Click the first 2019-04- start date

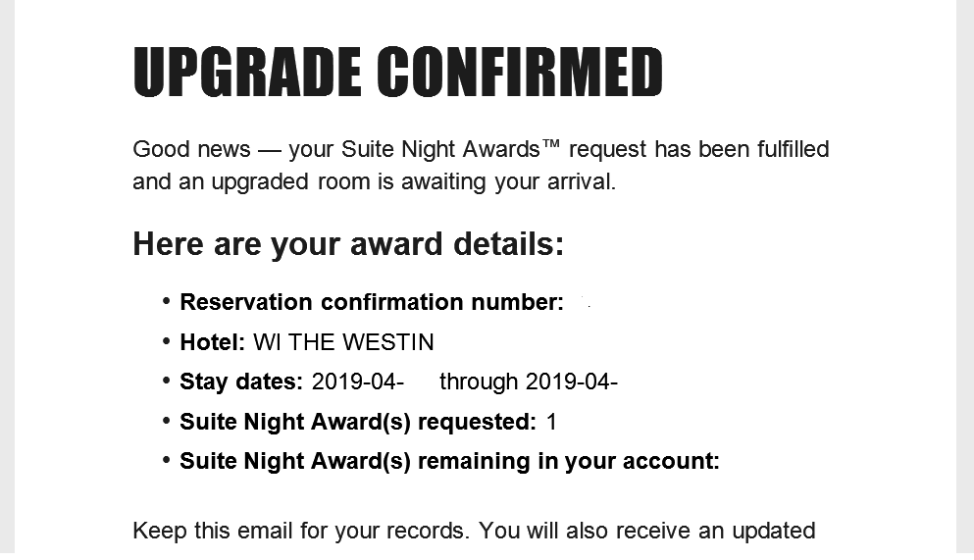coord(357,382)
